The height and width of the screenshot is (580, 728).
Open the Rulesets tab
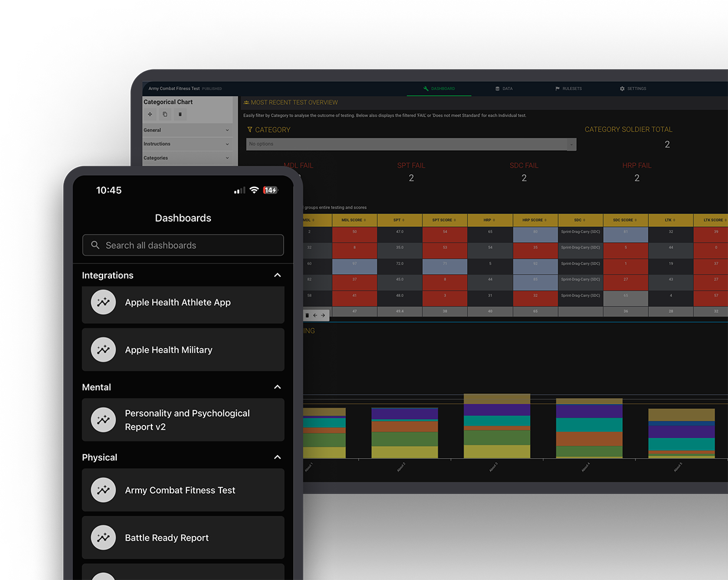click(568, 88)
